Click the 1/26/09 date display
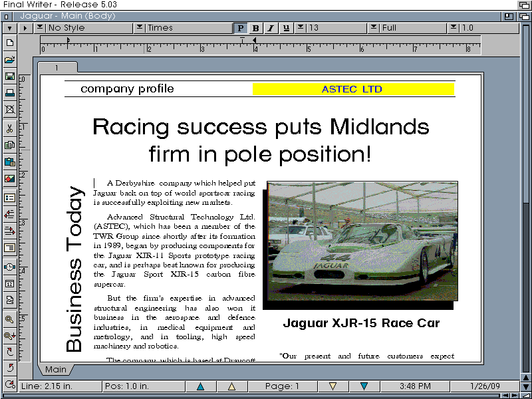Image resolution: width=532 pixels, height=399 pixels. [x=485, y=386]
